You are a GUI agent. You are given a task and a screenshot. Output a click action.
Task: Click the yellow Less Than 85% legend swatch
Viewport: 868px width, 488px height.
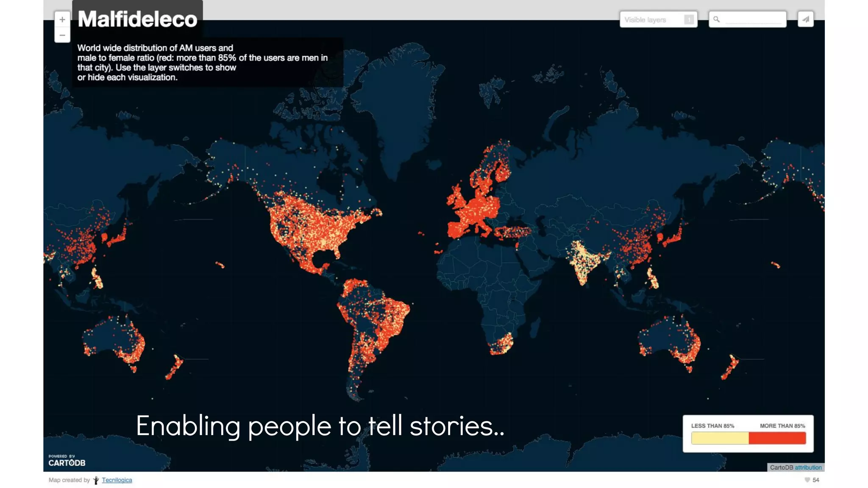pos(720,438)
